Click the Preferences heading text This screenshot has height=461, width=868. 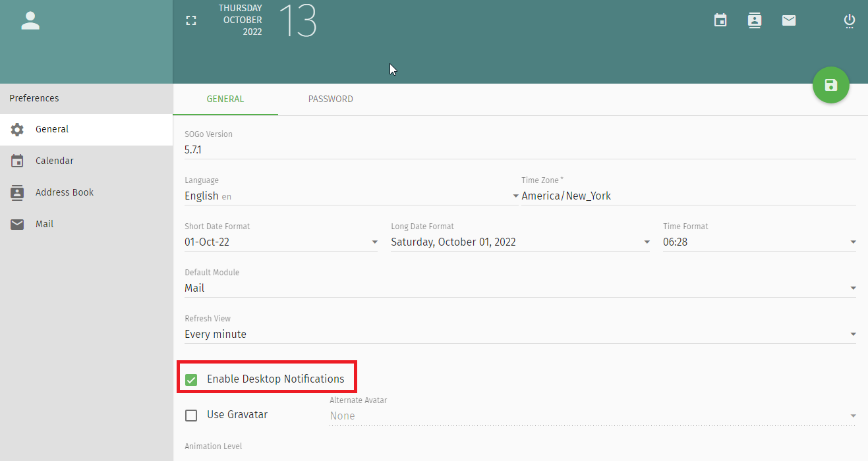(x=34, y=98)
